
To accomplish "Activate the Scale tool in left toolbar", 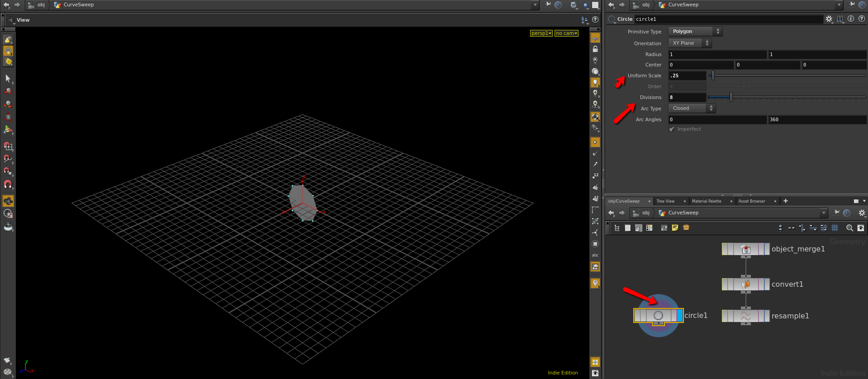I will (8, 116).
